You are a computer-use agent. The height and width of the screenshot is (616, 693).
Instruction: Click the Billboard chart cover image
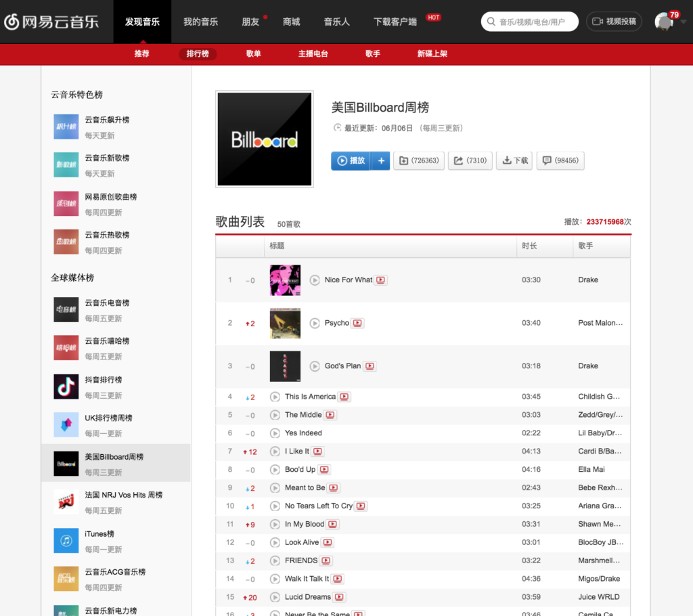(265, 139)
